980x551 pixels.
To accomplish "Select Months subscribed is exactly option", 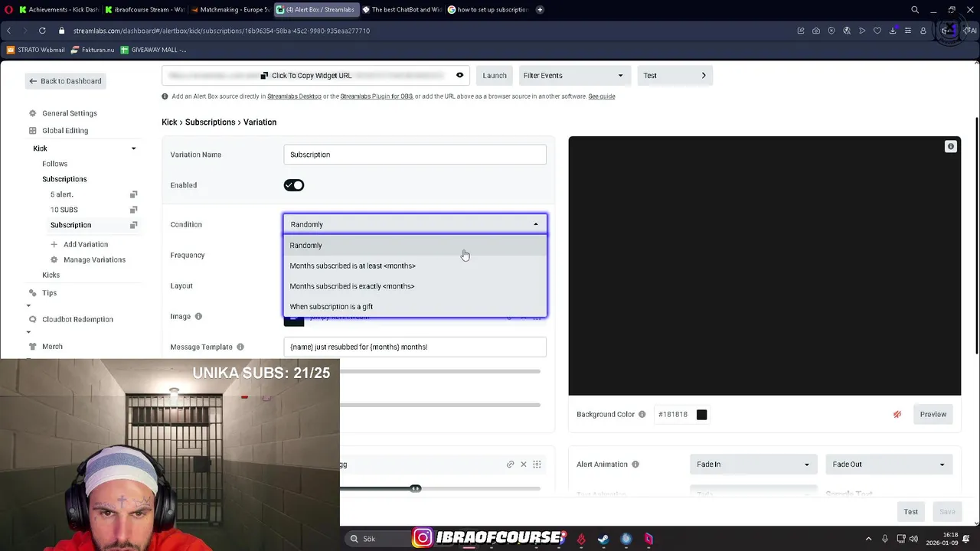I will [415, 286].
